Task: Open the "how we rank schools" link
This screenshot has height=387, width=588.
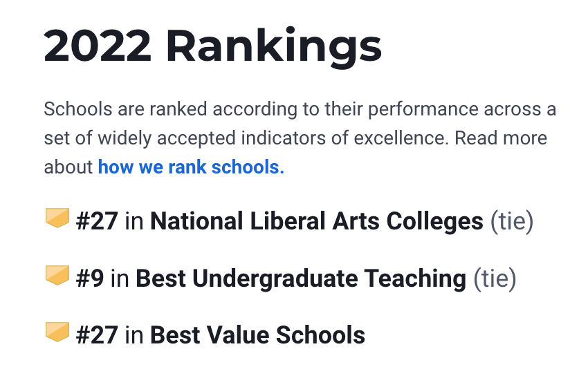Action: click(191, 167)
